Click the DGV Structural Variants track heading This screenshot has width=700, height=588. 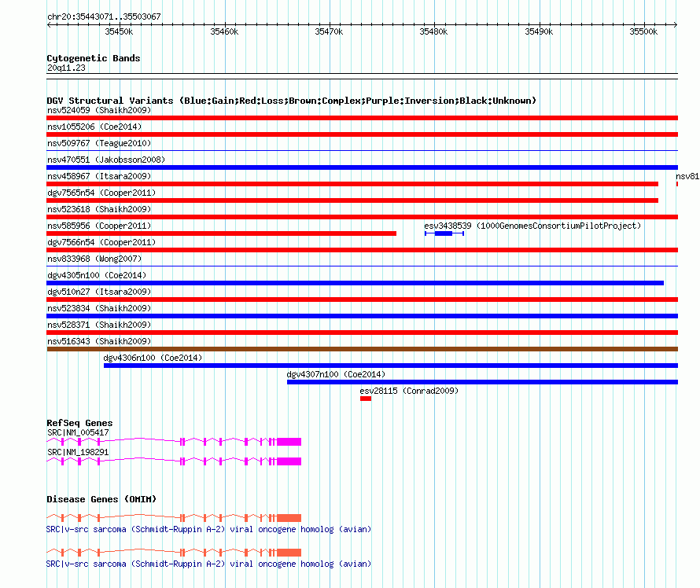tap(292, 101)
